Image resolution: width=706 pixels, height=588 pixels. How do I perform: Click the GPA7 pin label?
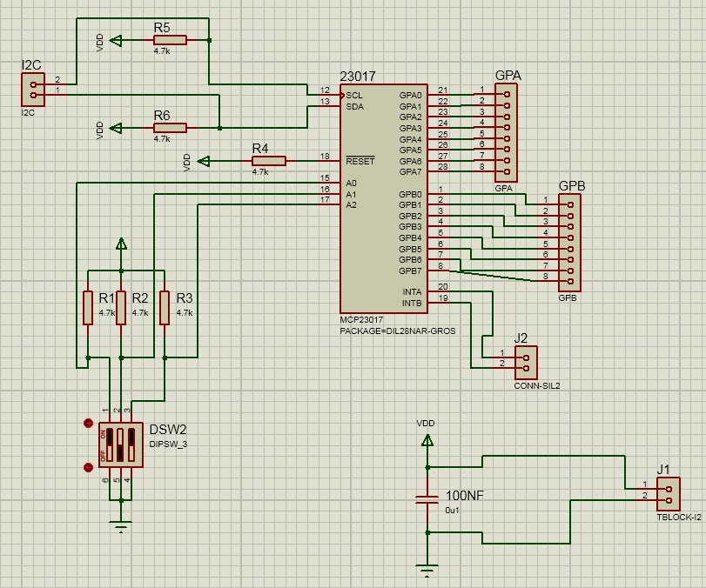(411, 172)
